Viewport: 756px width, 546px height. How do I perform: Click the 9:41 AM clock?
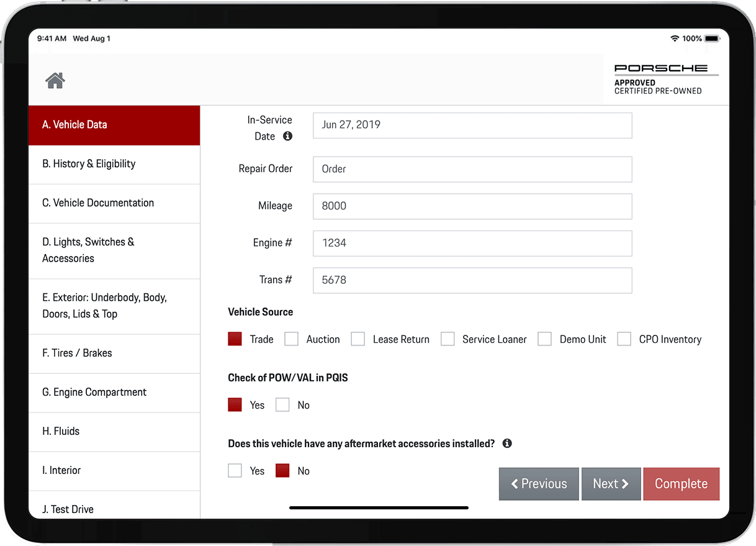[52, 39]
